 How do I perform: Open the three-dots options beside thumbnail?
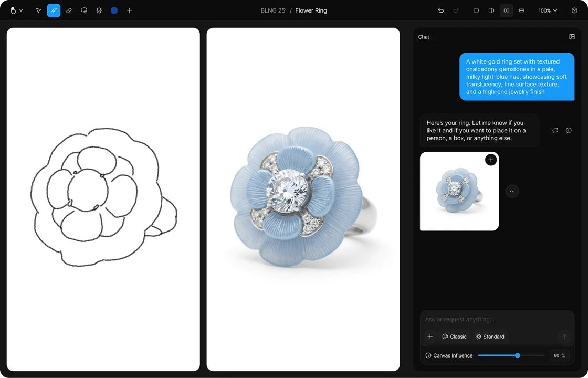tap(512, 191)
